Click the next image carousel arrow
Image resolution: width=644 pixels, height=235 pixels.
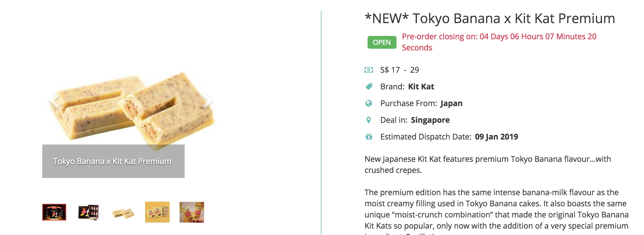207,101
